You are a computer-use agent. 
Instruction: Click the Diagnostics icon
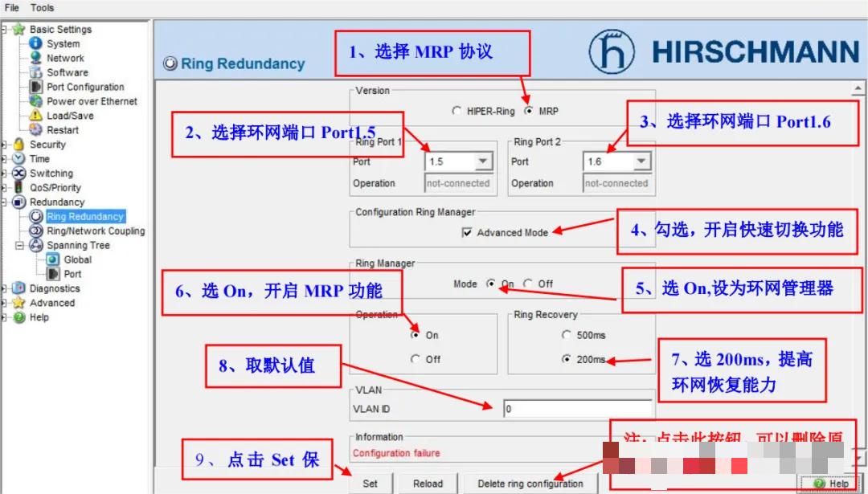[18, 288]
